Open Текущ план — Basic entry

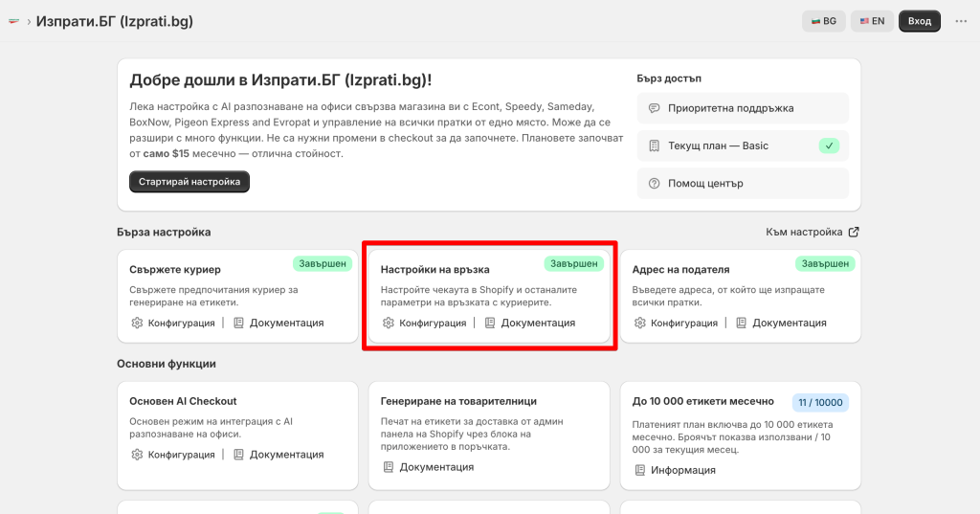pos(743,145)
